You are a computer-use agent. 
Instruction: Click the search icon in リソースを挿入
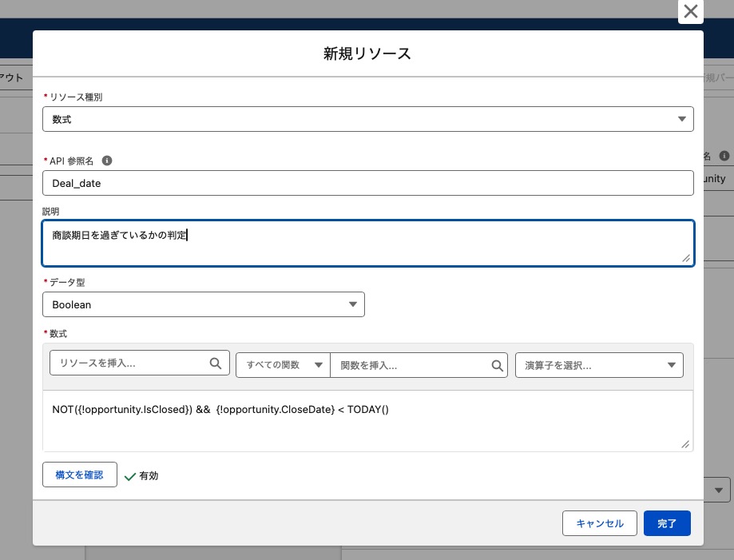tap(216, 363)
